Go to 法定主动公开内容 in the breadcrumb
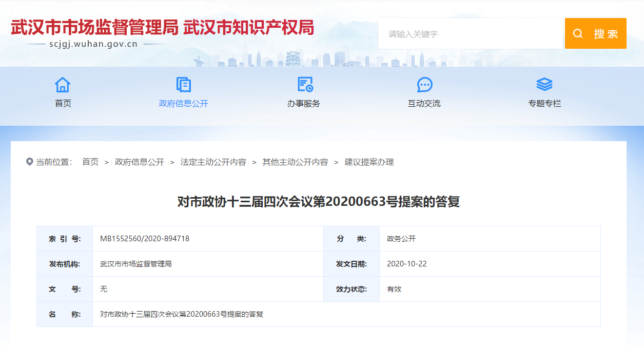 [x=213, y=162]
